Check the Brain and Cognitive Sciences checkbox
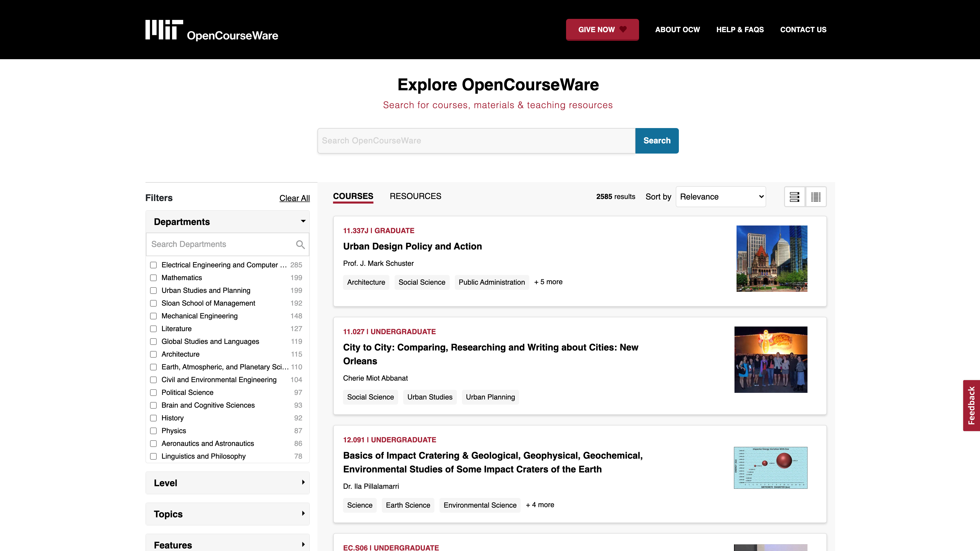The height and width of the screenshot is (551, 980). pyautogui.click(x=153, y=405)
